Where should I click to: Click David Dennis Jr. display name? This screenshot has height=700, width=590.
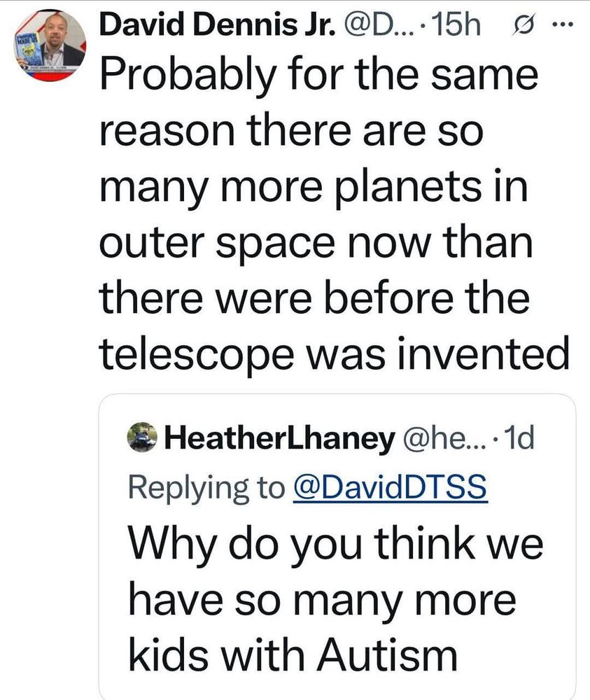[217, 25]
